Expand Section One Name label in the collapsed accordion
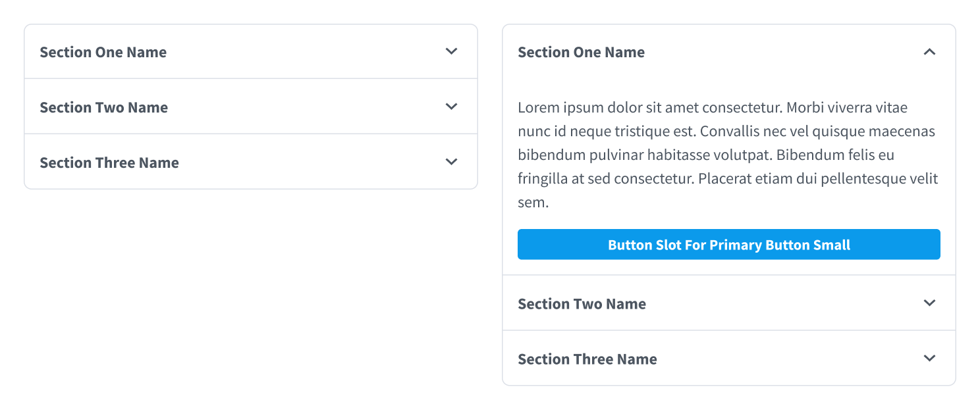 [103, 52]
